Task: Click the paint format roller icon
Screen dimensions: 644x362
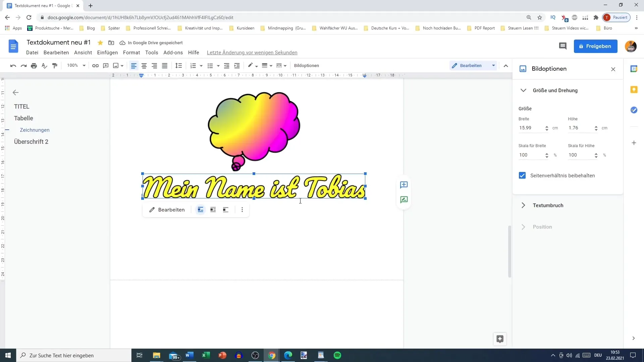Action: click(55, 66)
